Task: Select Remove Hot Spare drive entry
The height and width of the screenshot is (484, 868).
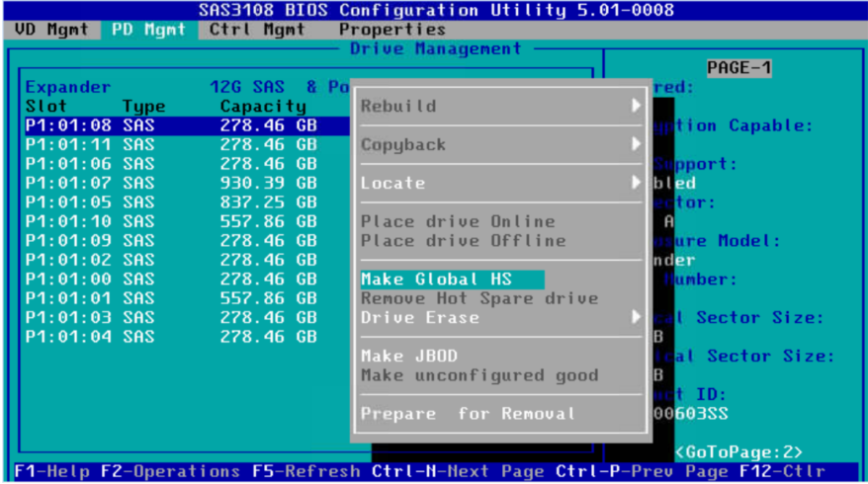Action: pos(478,298)
